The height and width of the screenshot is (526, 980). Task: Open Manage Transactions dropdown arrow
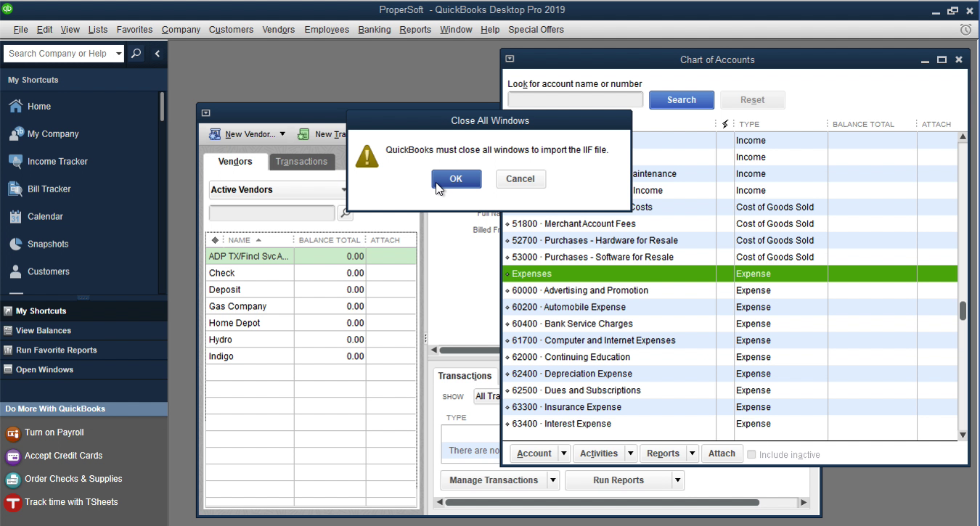(553, 480)
